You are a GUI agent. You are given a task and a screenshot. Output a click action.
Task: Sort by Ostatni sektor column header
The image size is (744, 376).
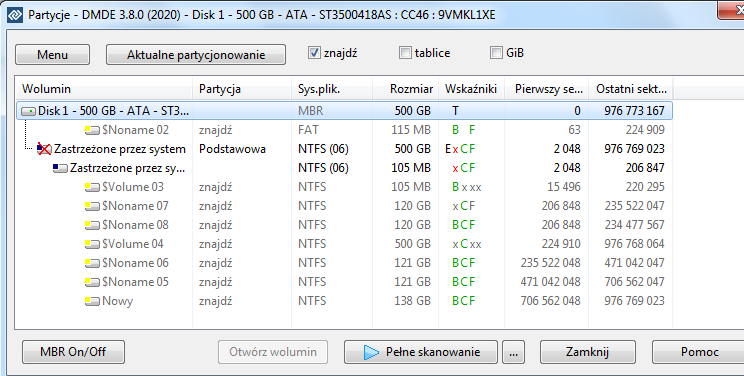pos(631,89)
